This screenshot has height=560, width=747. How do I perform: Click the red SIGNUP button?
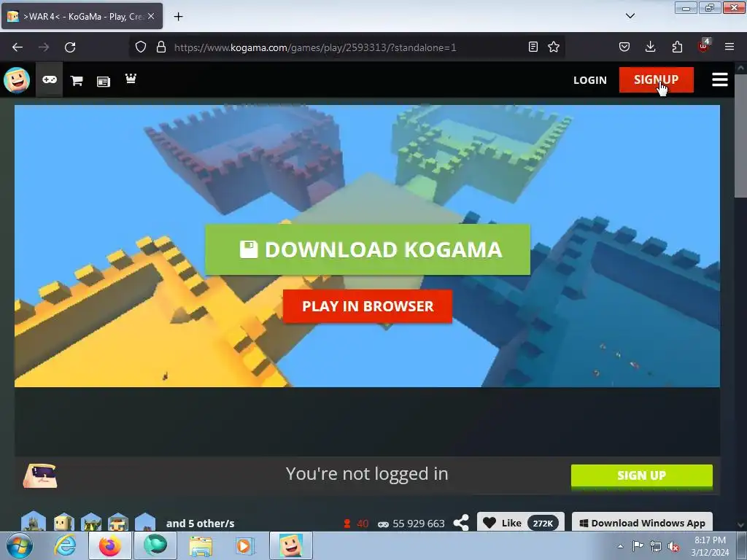coord(656,79)
